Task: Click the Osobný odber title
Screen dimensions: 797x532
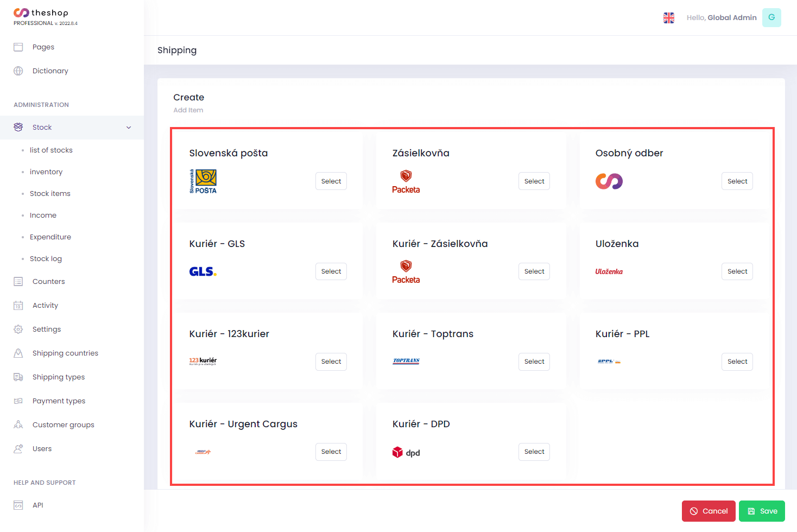Action: (x=629, y=154)
